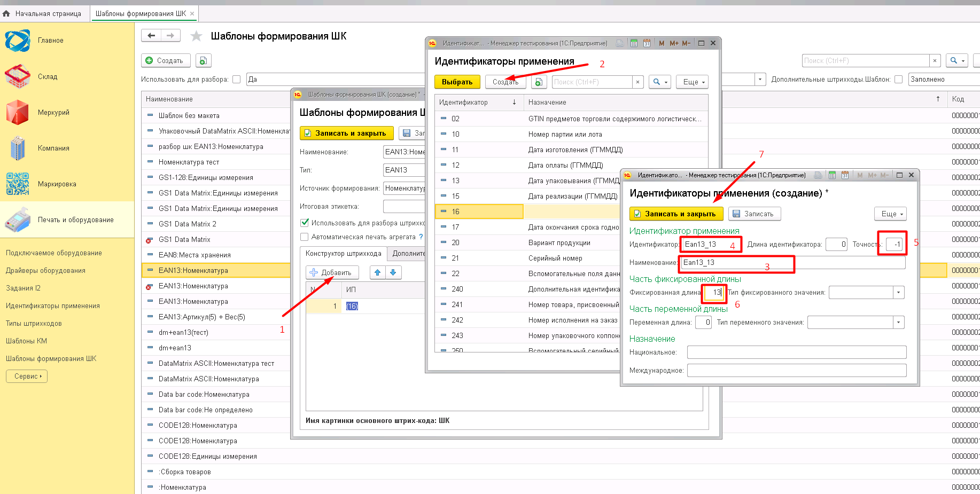The height and width of the screenshot is (494, 980).
Task: Go back with the left arrow button
Action: [151, 36]
